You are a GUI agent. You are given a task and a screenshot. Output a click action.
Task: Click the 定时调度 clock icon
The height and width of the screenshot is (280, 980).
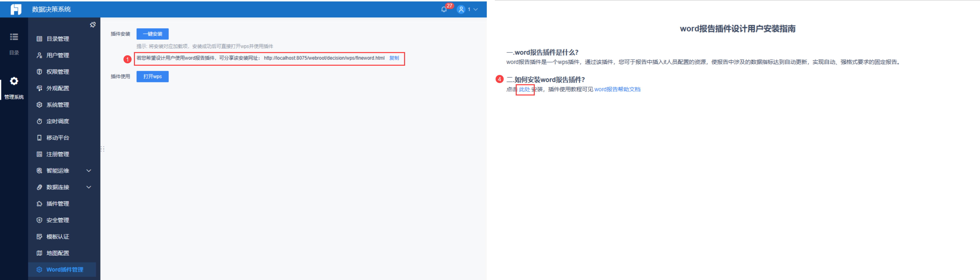[x=39, y=121]
